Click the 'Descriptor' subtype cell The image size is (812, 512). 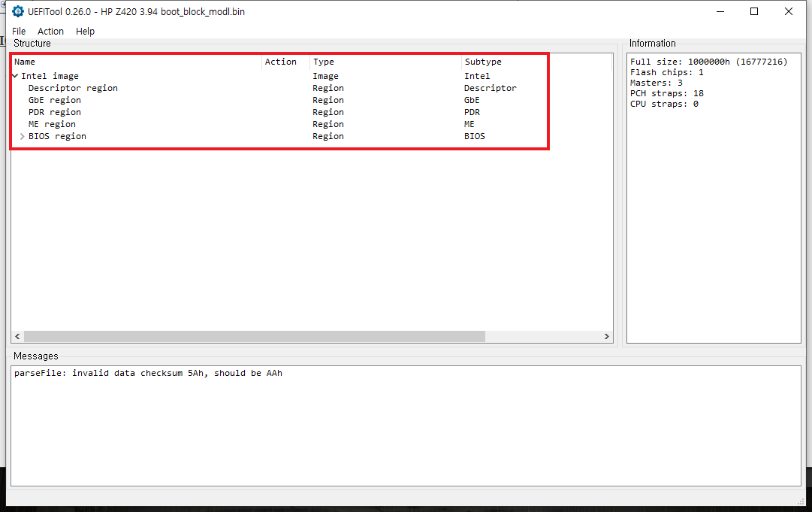click(490, 88)
